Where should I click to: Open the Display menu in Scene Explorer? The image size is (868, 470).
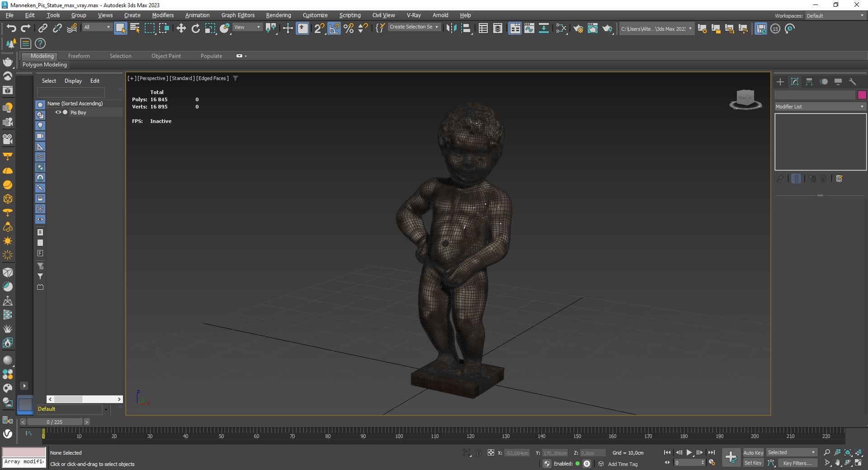pos(73,81)
